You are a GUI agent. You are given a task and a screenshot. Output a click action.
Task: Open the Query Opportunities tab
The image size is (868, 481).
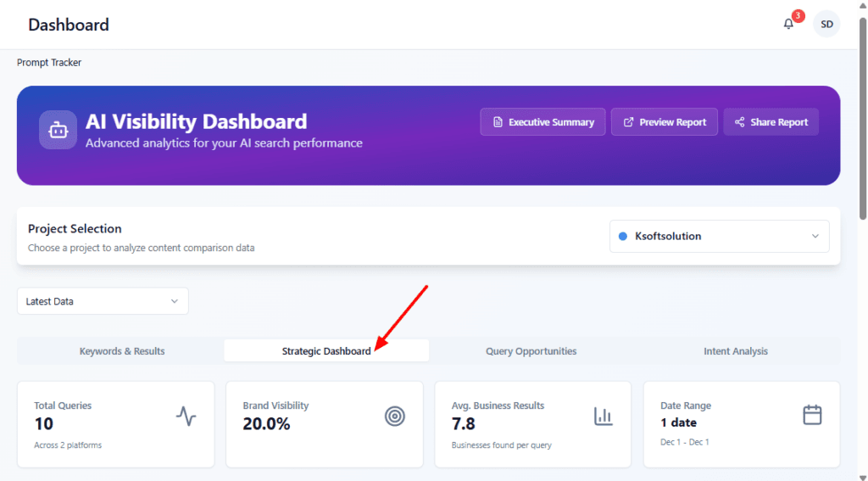coord(531,351)
